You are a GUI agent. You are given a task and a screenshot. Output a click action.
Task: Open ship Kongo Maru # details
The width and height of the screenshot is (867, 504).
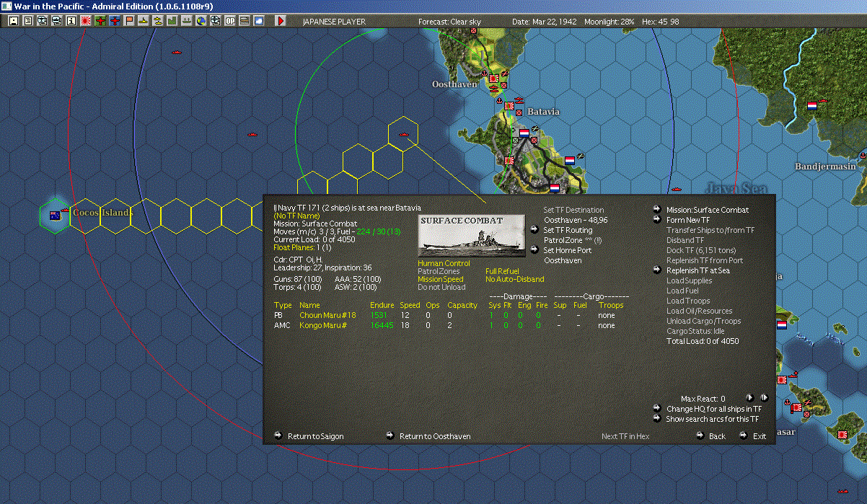coord(324,325)
